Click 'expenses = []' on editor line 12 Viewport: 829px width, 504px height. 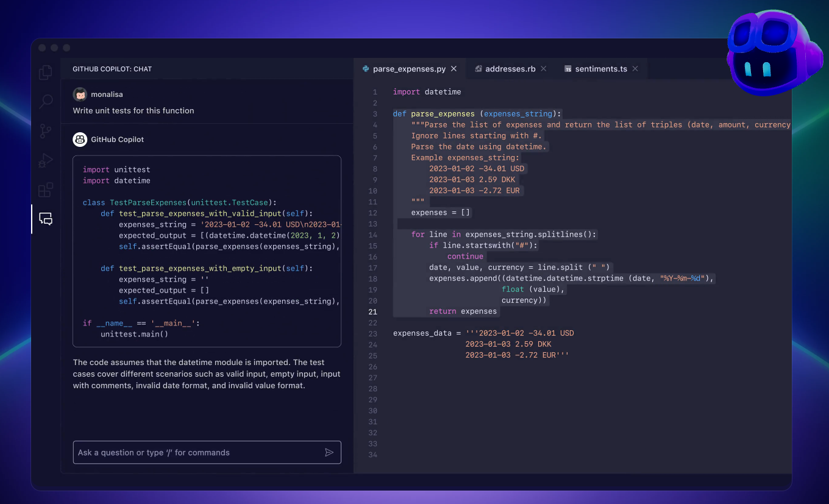pyautogui.click(x=441, y=213)
